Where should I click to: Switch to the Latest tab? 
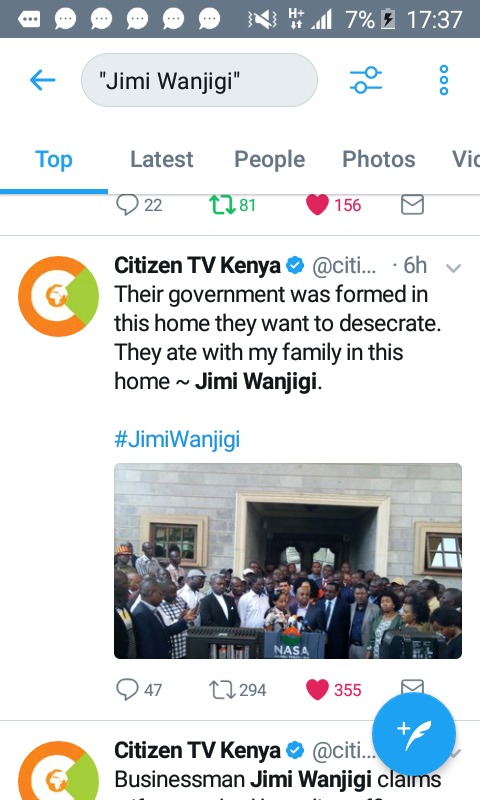(162, 159)
